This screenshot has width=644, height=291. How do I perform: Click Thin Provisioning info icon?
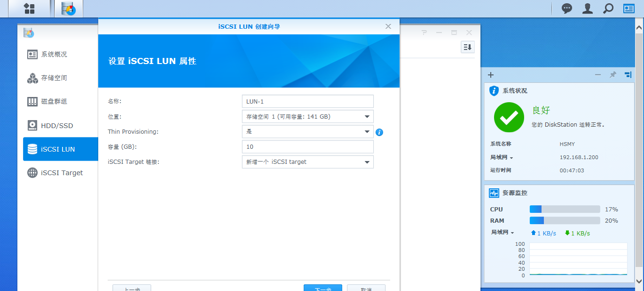379,132
